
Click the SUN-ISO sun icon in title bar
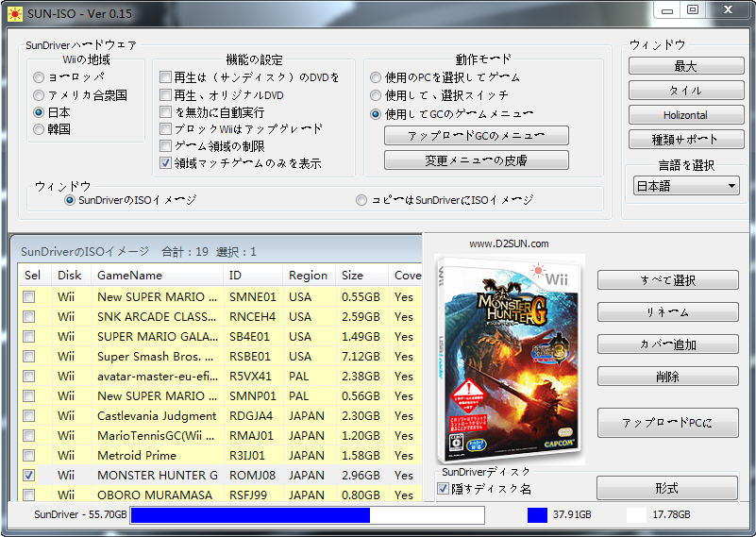click(15, 14)
